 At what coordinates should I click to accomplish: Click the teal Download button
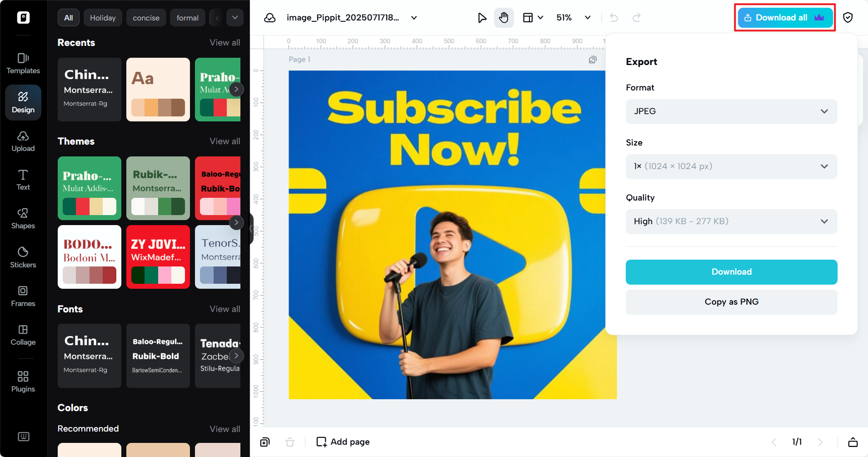(x=731, y=272)
